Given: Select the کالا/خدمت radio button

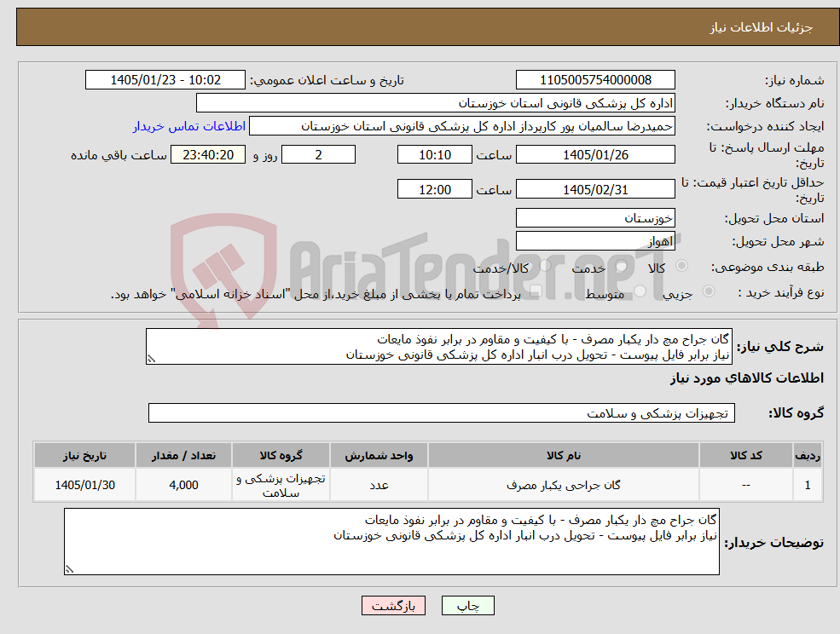Looking at the screenshot, I should (x=545, y=266).
